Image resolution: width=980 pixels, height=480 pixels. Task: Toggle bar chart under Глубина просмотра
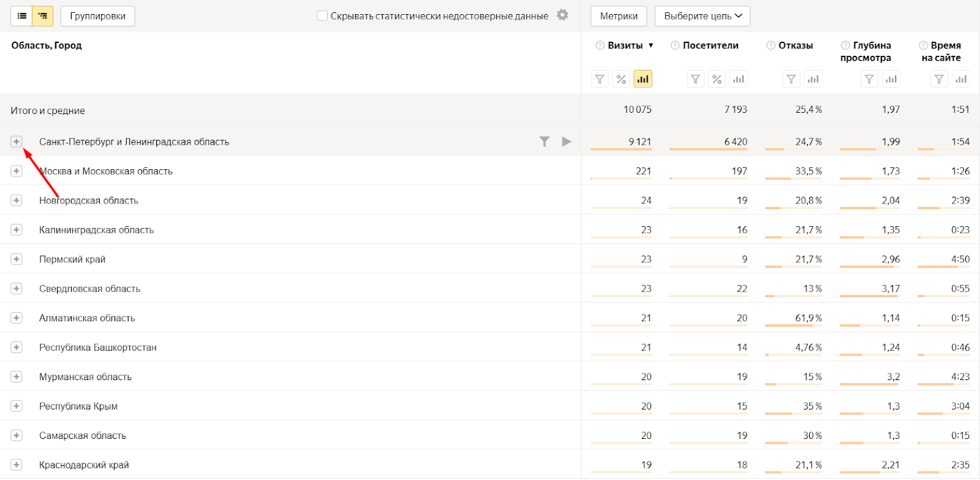tap(891, 79)
